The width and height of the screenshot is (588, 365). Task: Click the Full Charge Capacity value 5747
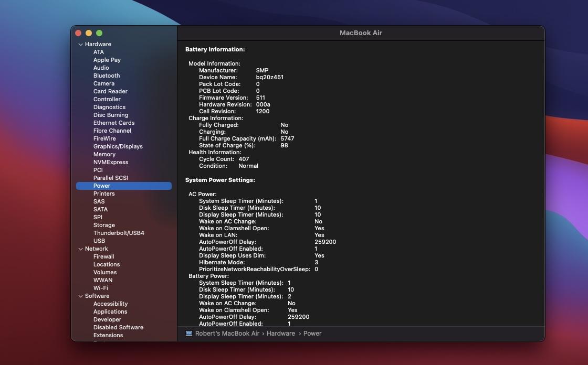click(287, 138)
